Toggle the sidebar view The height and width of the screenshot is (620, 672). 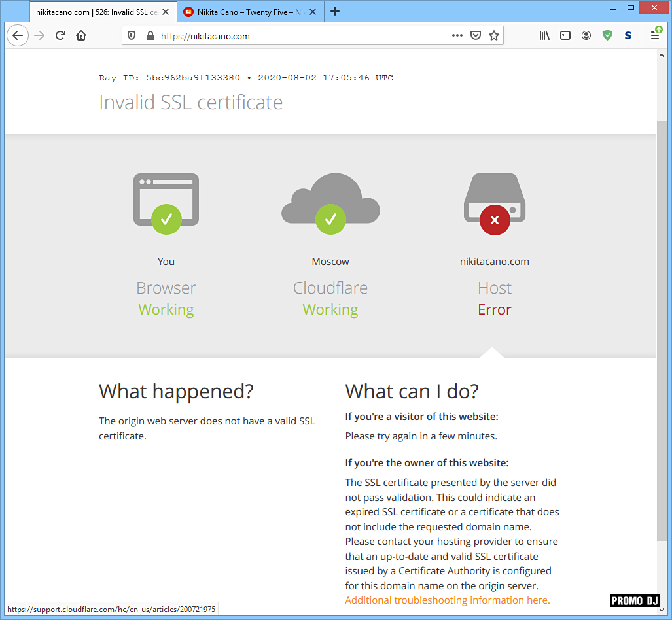pyautogui.click(x=565, y=36)
